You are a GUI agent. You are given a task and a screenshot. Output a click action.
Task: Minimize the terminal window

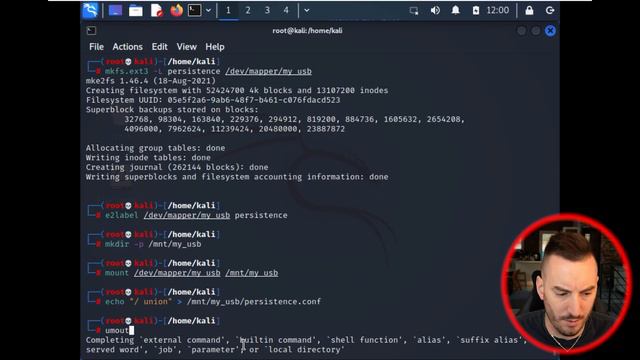(x=521, y=31)
